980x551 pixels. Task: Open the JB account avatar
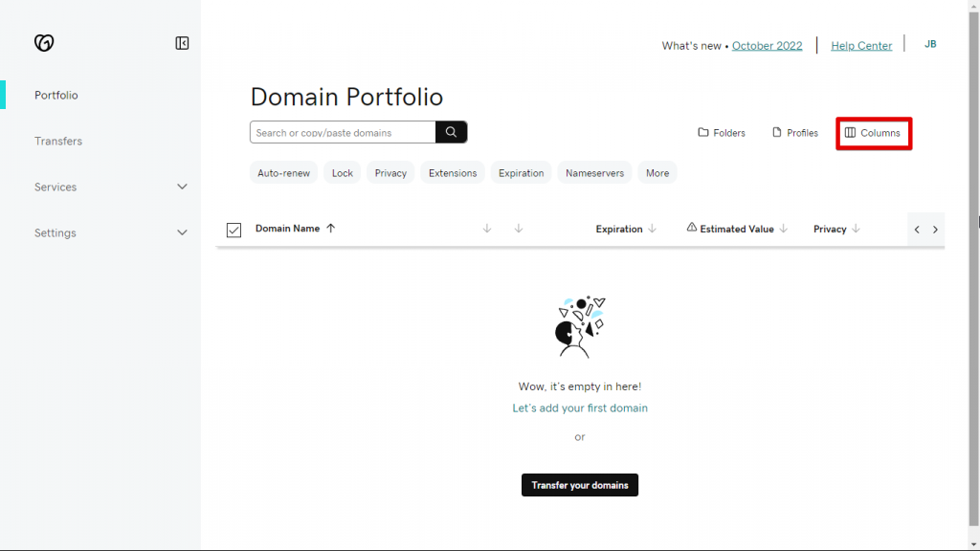coord(930,44)
